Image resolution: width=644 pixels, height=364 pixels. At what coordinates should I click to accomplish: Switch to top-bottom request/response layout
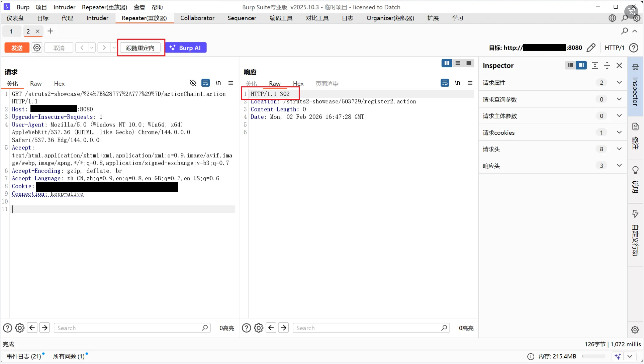point(458,63)
